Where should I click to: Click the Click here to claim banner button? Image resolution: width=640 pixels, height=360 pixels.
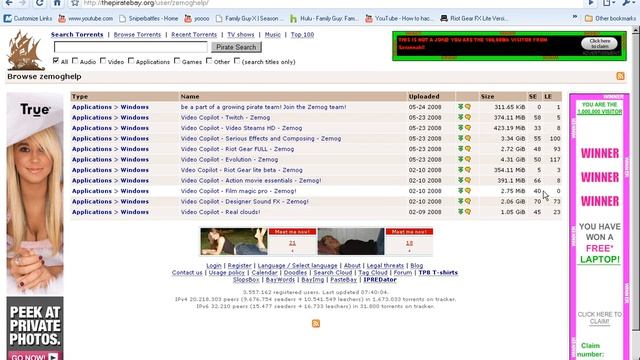[x=600, y=43]
